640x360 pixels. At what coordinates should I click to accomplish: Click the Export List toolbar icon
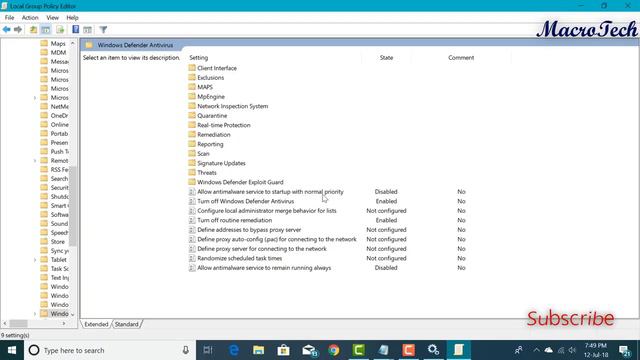(x=60, y=29)
